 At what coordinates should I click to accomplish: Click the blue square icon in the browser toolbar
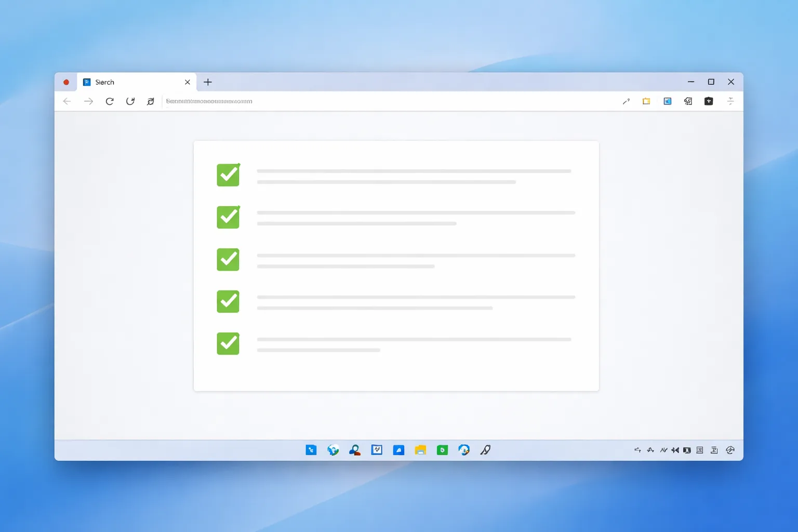(668, 101)
